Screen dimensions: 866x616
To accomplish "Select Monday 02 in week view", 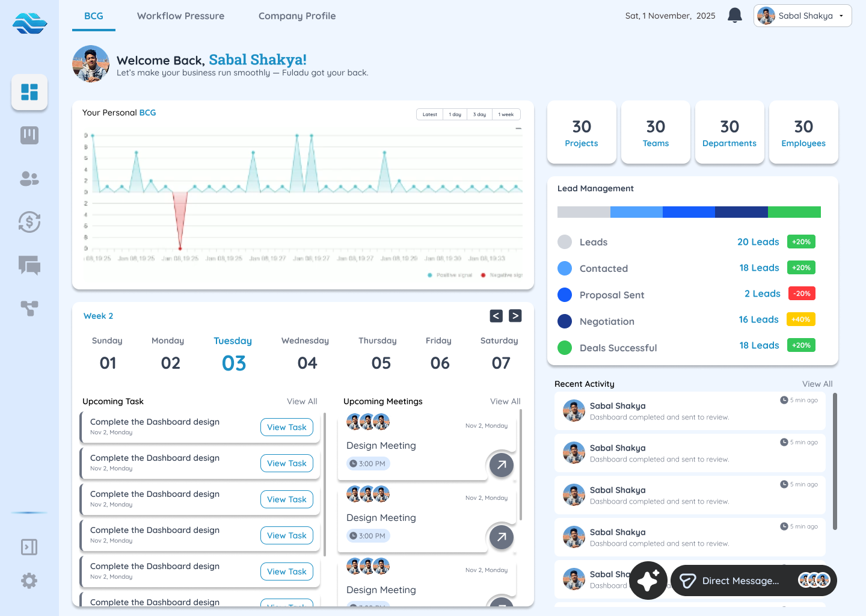I will tap(168, 354).
